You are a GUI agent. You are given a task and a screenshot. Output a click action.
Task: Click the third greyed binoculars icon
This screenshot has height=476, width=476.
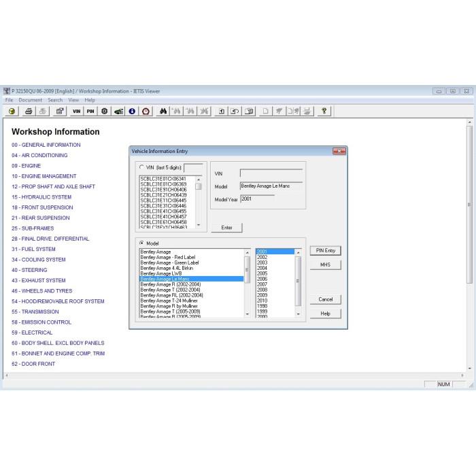coord(204,112)
